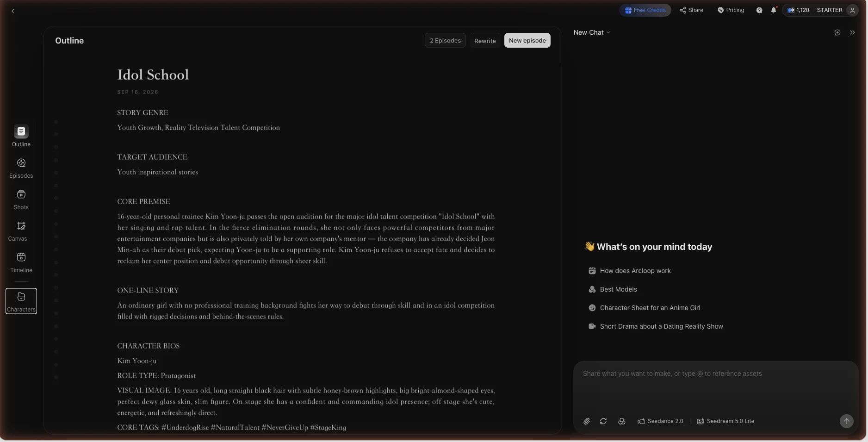Open the Episodes sidebar section
This screenshot has height=442, width=868.
21,168
